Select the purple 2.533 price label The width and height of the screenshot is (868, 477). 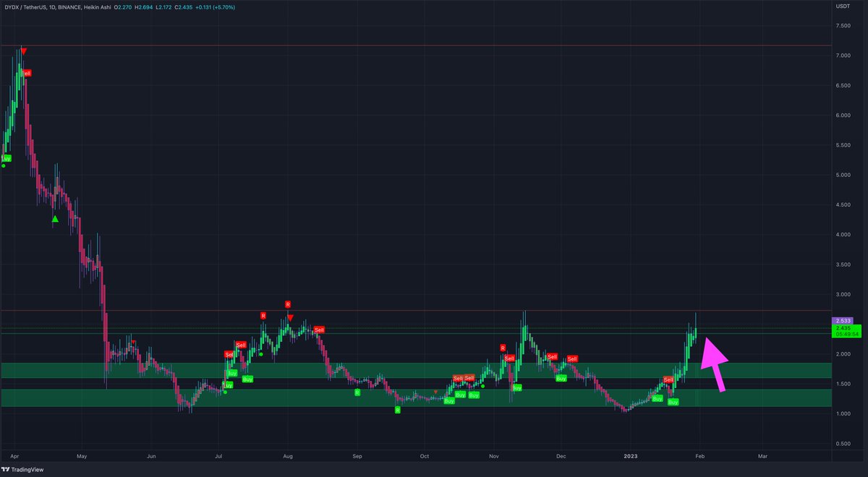click(x=844, y=320)
